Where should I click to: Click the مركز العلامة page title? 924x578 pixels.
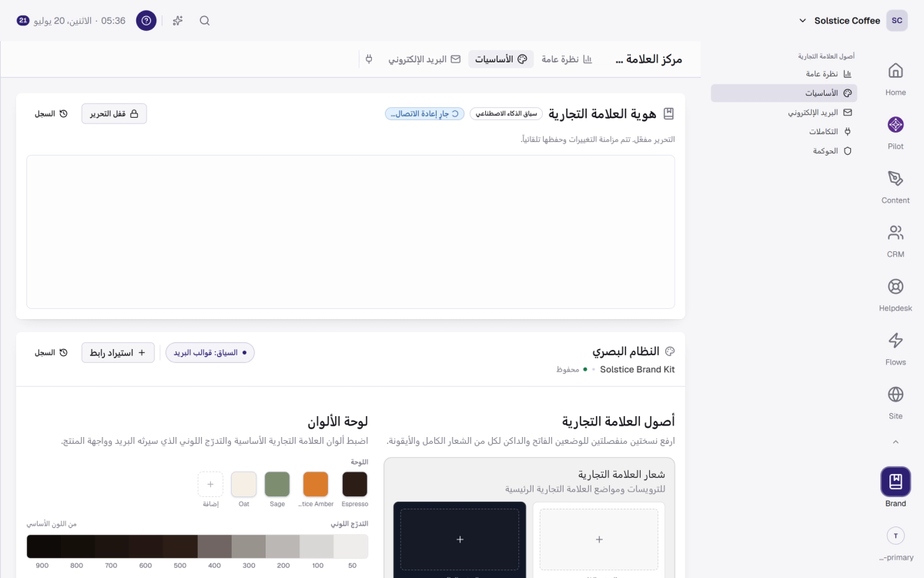pos(649,59)
